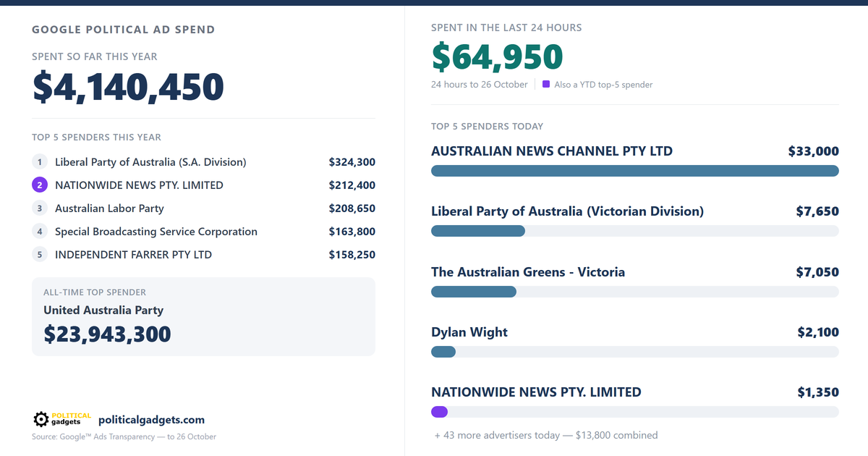Screen dimensions: 868x456
Task: Select 'NATIONWIDE NEWS PTY. LIMITED' in yearly list
Action: pos(203,185)
